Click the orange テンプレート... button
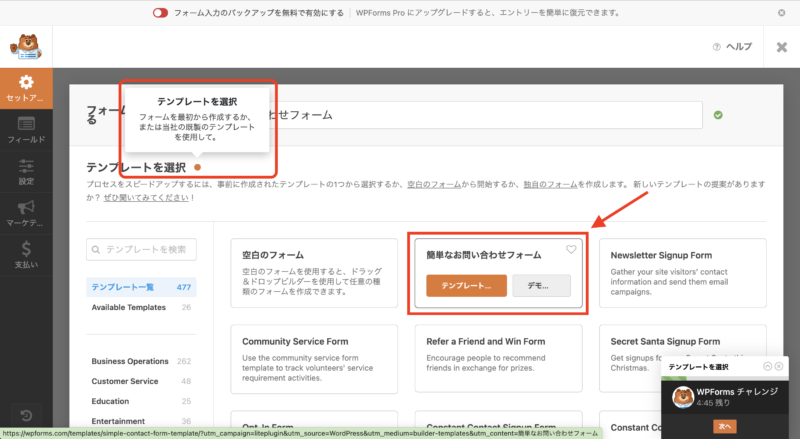Screen dimensions: 800x439 [x=466, y=286]
